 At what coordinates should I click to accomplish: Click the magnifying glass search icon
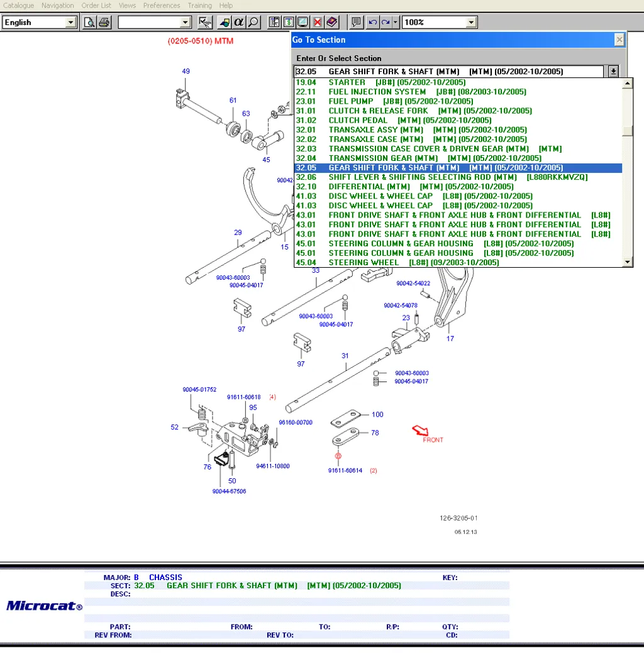point(253,22)
